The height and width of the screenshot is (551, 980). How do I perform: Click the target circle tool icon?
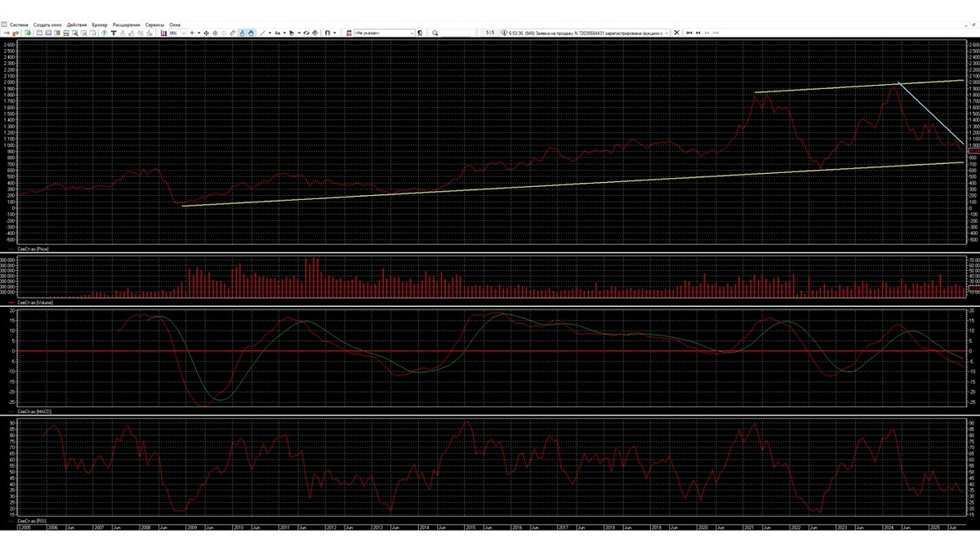click(x=215, y=33)
